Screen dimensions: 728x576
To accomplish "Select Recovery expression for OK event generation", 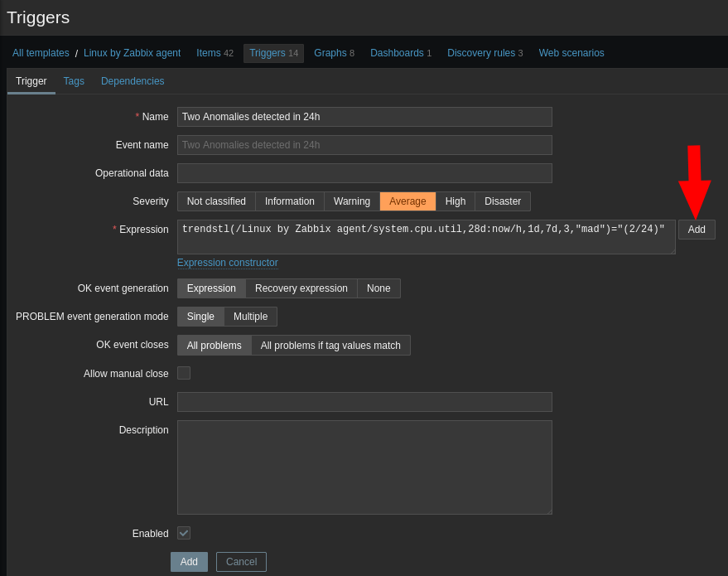I will 301,288.
